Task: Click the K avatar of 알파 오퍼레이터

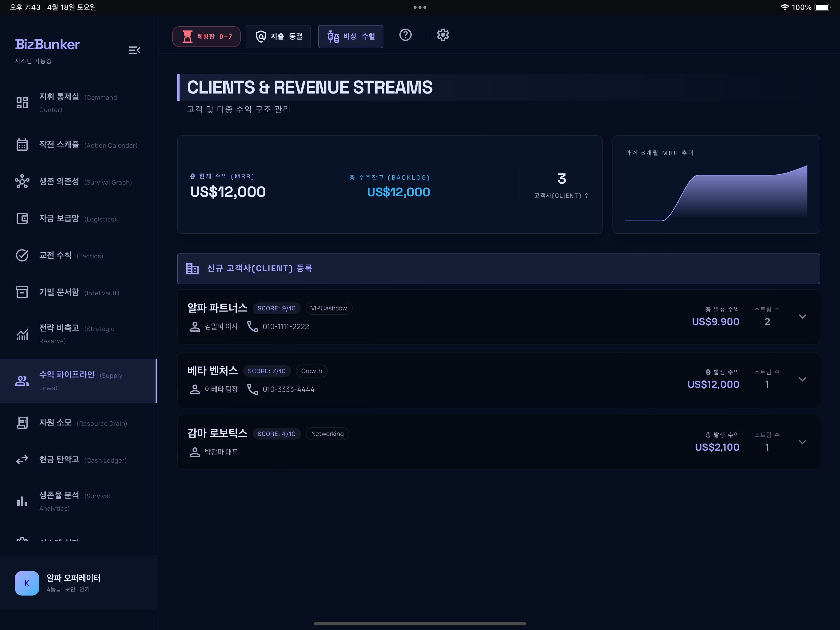Action: coord(27,583)
